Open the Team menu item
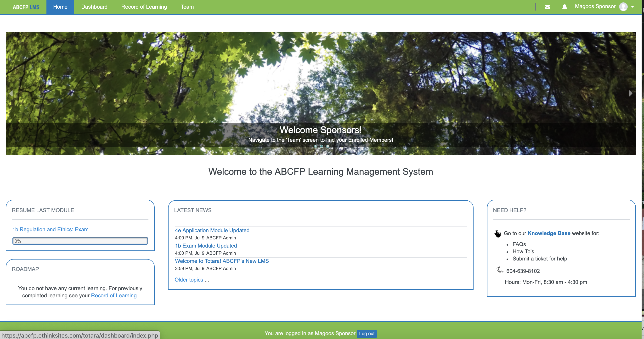 (x=187, y=7)
